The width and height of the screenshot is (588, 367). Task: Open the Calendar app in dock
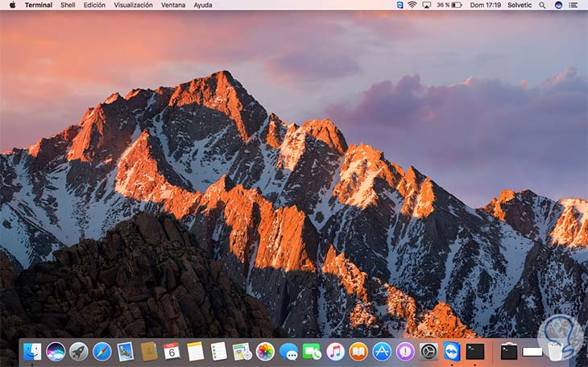172,351
